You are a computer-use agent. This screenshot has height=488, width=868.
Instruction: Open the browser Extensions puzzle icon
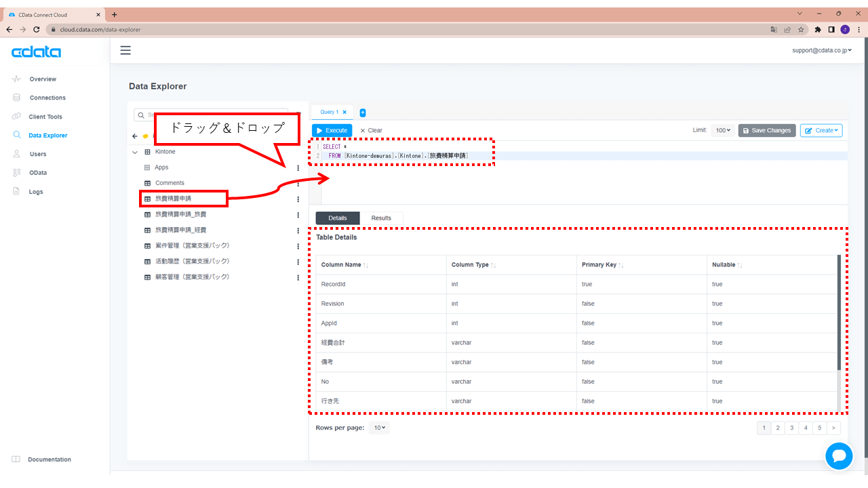(x=818, y=29)
